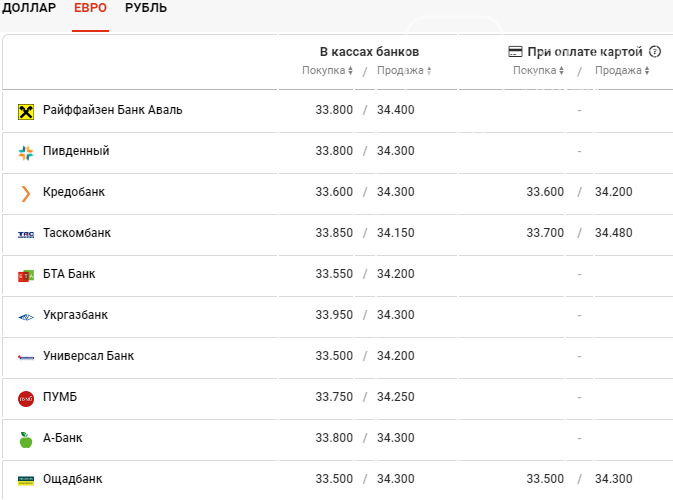Click the А-Банк green apple icon
Image resolution: width=673 pixels, height=500 pixels.
click(26, 440)
